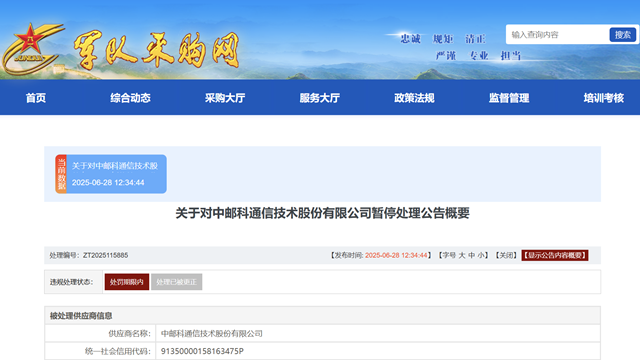
Task: Select the 当前数据 announcement card
Action: click(111, 174)
